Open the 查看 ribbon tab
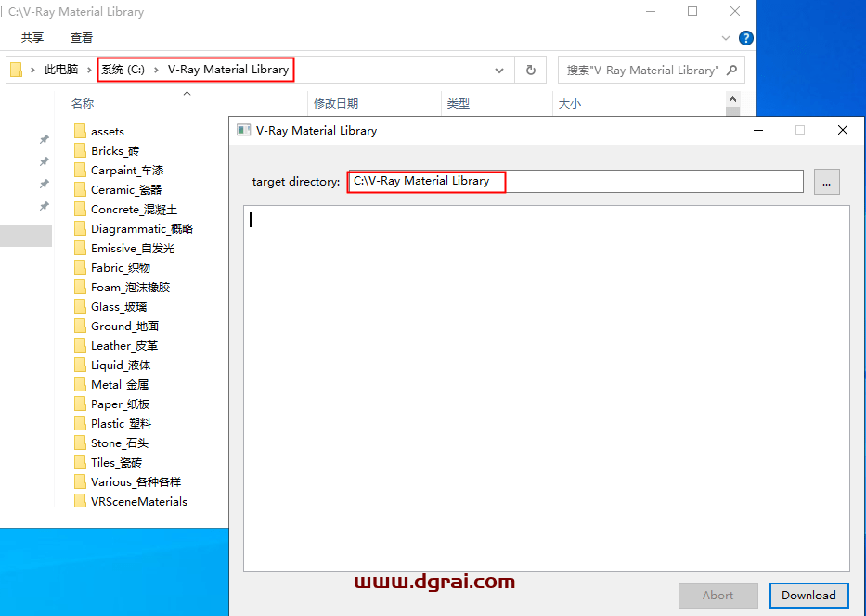The width and height of the screenshot is (866, 616). pos(82,37)
